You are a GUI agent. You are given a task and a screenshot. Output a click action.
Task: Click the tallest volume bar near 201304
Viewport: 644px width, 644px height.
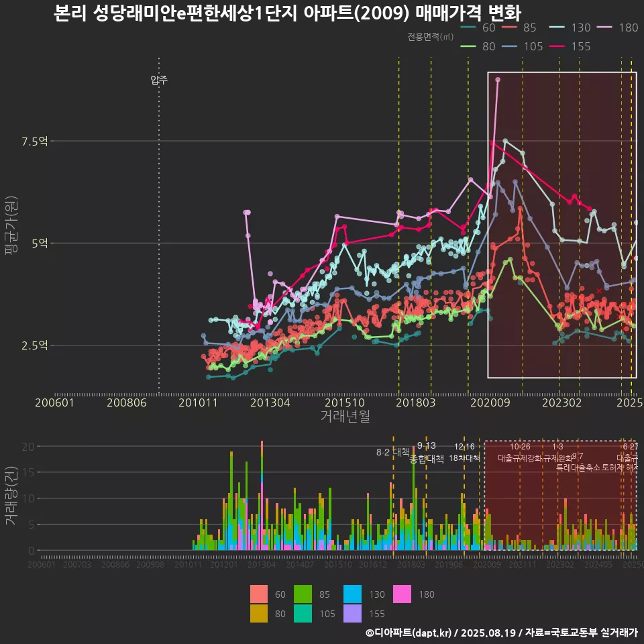[x=262, y=495]
